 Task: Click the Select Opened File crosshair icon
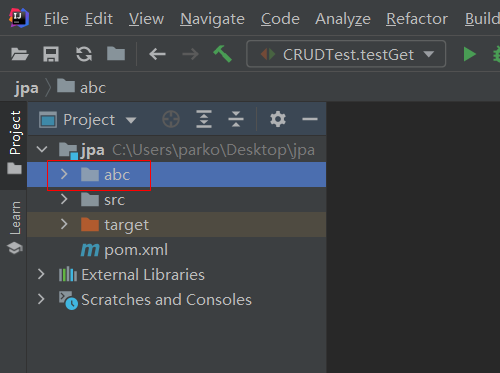pos(171,119)
